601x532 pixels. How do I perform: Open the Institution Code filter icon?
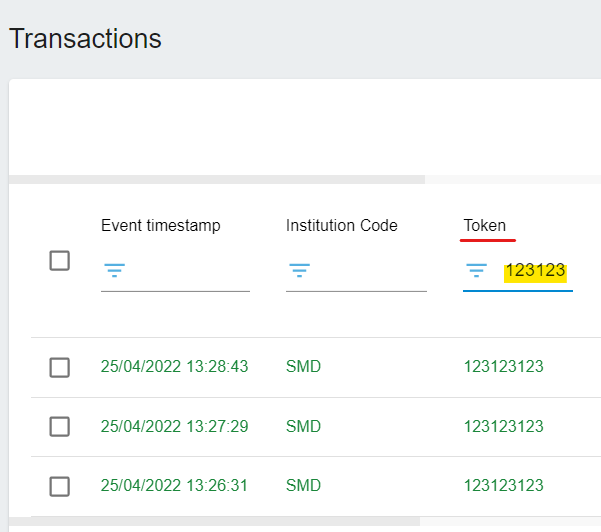point(299,270)
